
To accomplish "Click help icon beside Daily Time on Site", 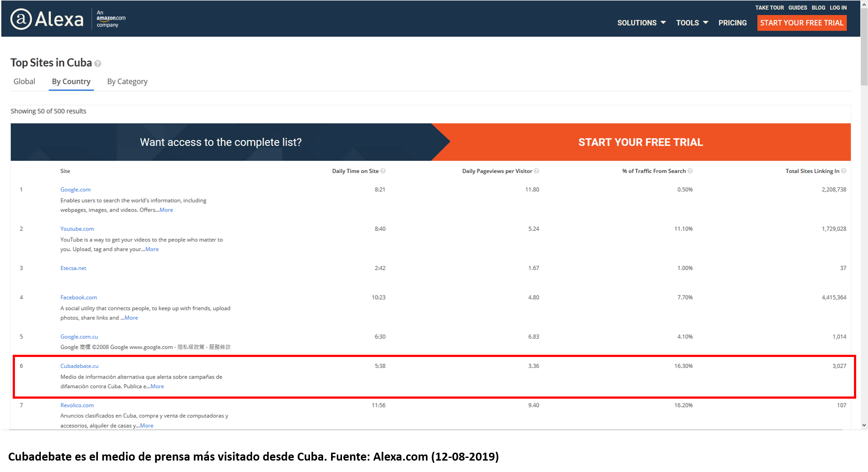I will [383, 171].
